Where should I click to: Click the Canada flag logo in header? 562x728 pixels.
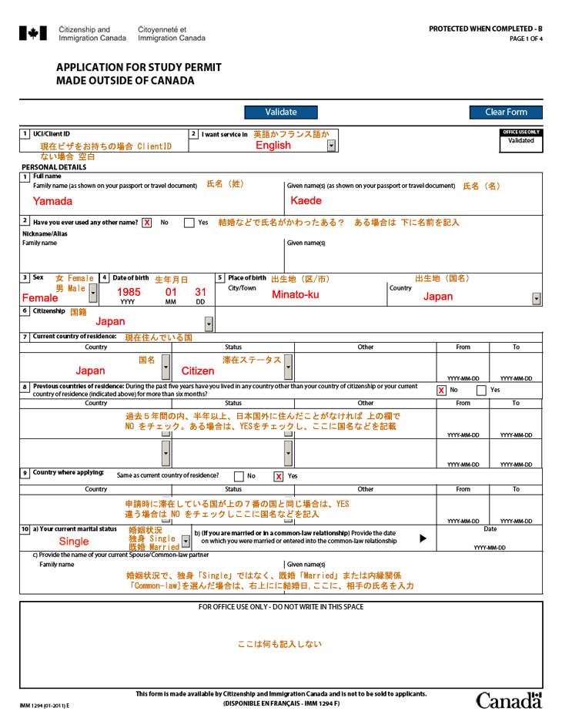tap(32, 33)
